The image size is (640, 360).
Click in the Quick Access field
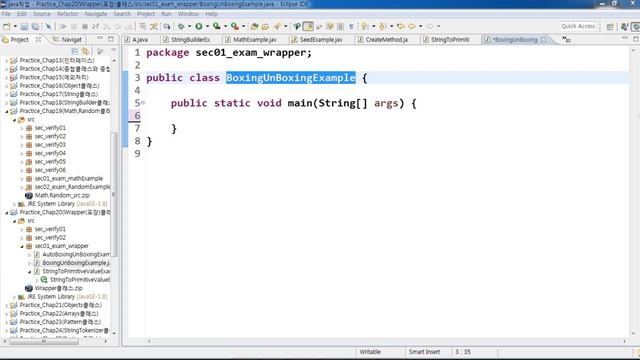(578, 26)
